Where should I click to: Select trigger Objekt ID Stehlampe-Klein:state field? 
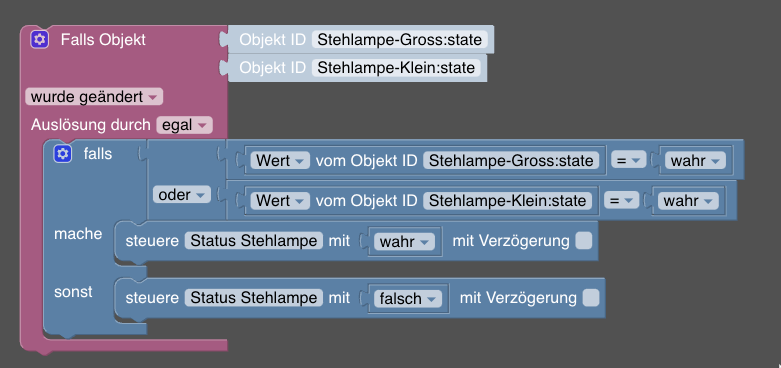[x=396, y=68]
